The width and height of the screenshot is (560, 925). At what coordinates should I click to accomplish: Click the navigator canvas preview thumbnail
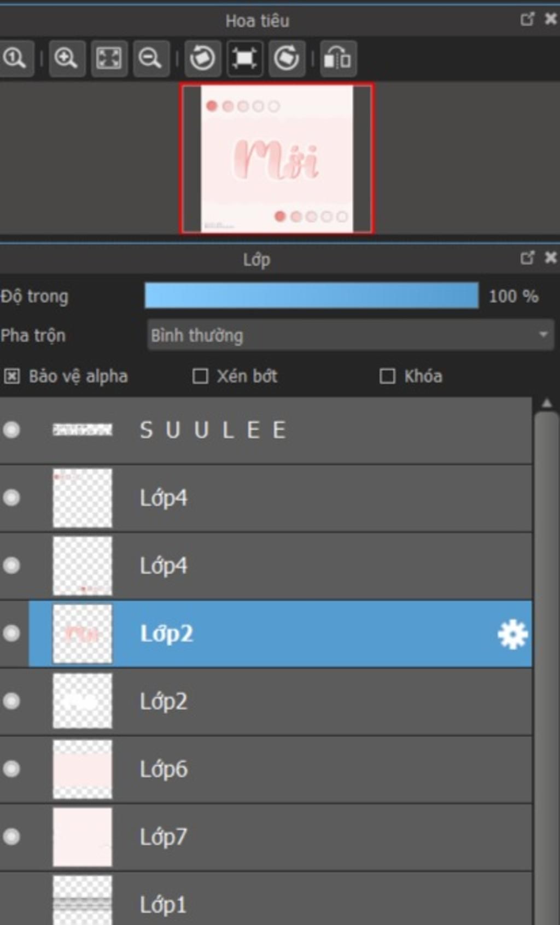pyautogui.click(x=277, y=158)
